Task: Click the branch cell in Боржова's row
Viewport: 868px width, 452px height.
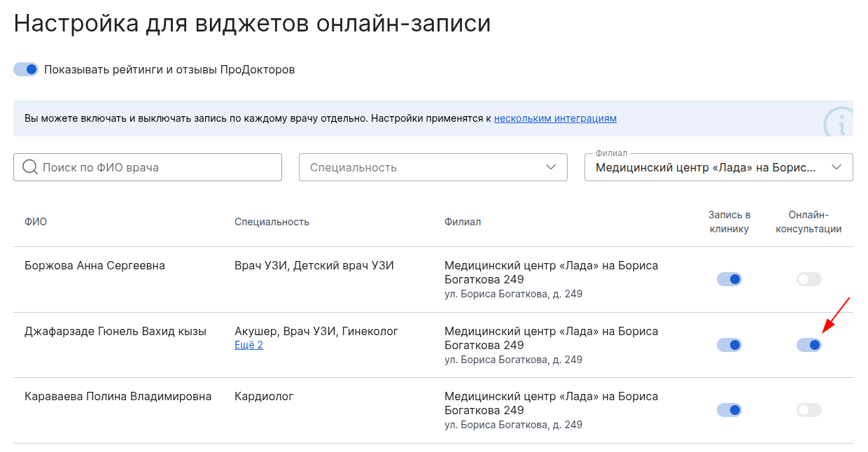Action: point(552,279)
